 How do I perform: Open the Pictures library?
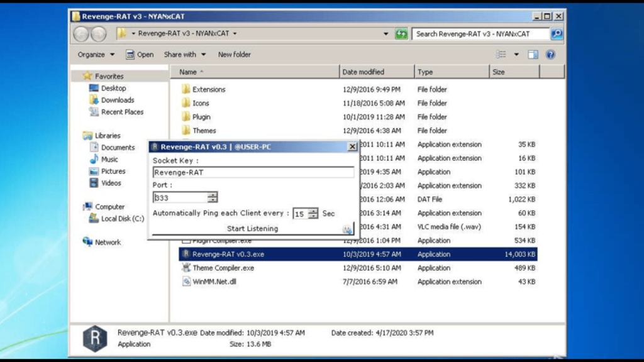click(113, 171)
